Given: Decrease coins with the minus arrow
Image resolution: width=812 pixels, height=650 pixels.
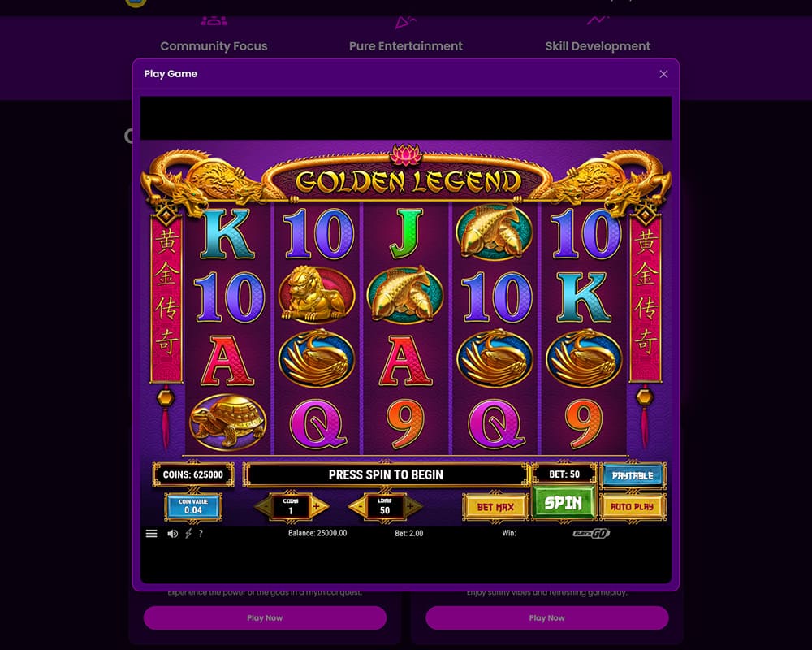Looking at the screenshot, I should (264, 506).
